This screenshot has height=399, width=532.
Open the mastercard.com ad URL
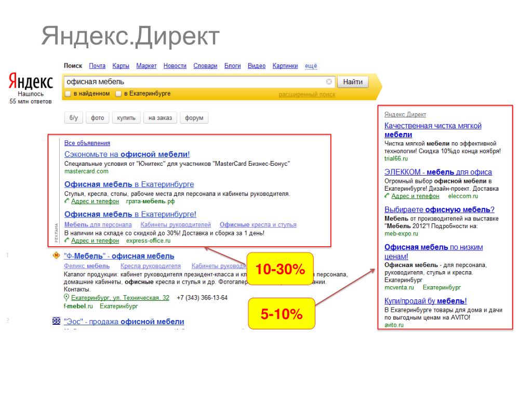click(87, 171)
